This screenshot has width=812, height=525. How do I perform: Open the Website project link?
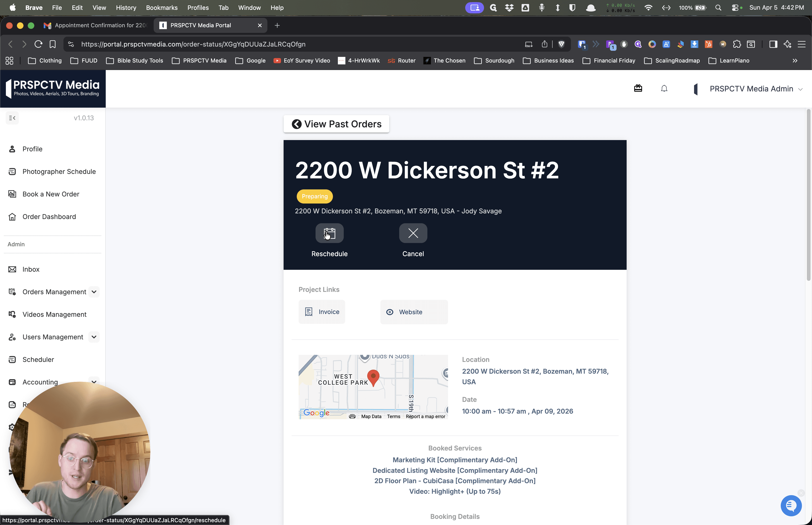click(414, 312)
